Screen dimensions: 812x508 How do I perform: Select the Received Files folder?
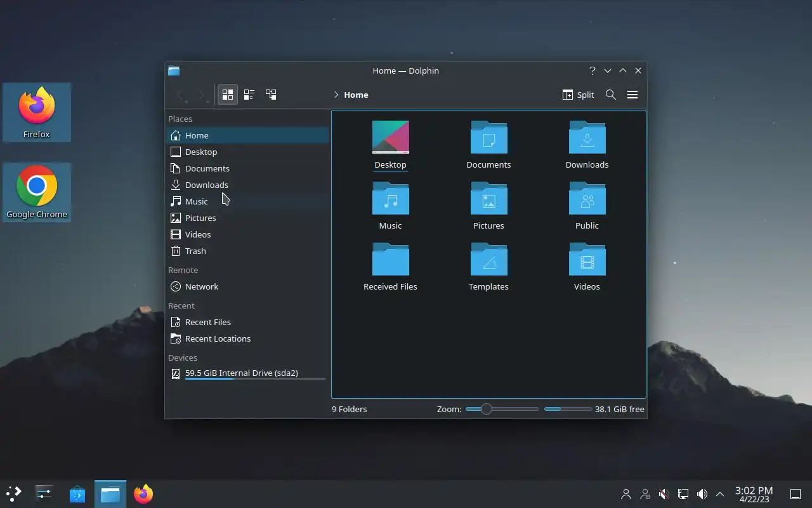coord(390,267)
